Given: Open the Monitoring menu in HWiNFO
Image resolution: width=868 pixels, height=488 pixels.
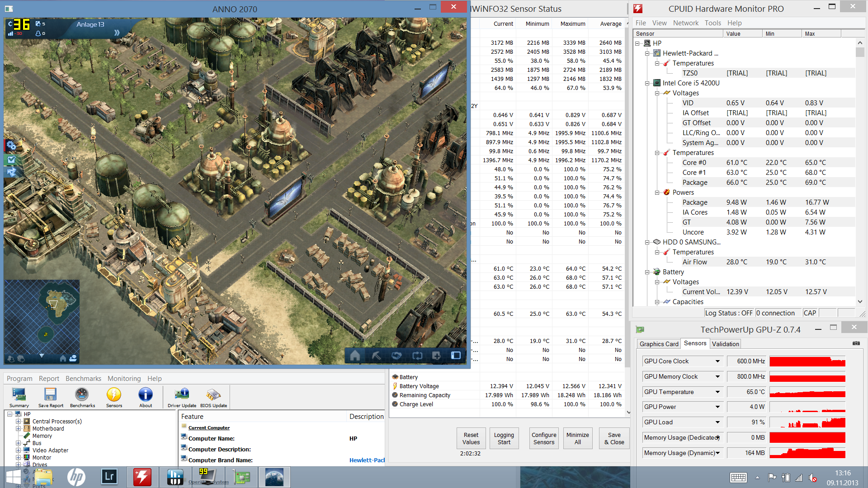Looking at the screenshot, I should click(124, 379).
